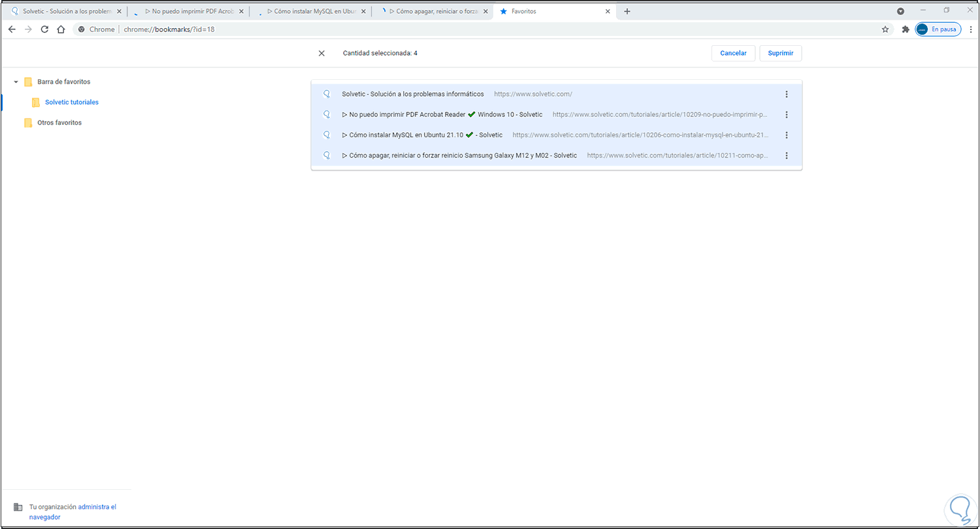Open the Extensions puzzle icon
The image size is (980, 529).
tap(905, 29)
